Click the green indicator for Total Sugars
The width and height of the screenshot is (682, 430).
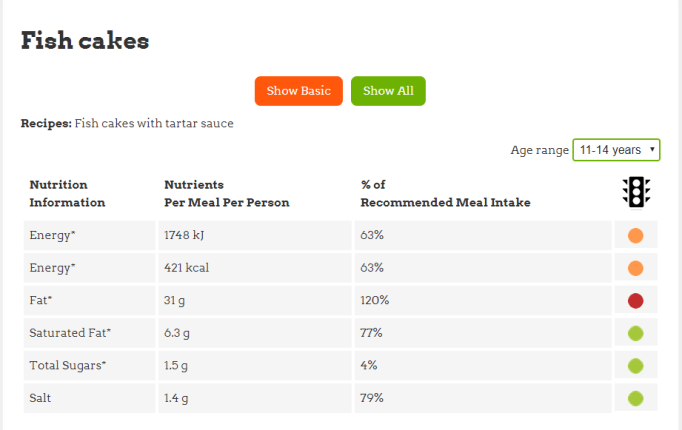pos(635,365)
